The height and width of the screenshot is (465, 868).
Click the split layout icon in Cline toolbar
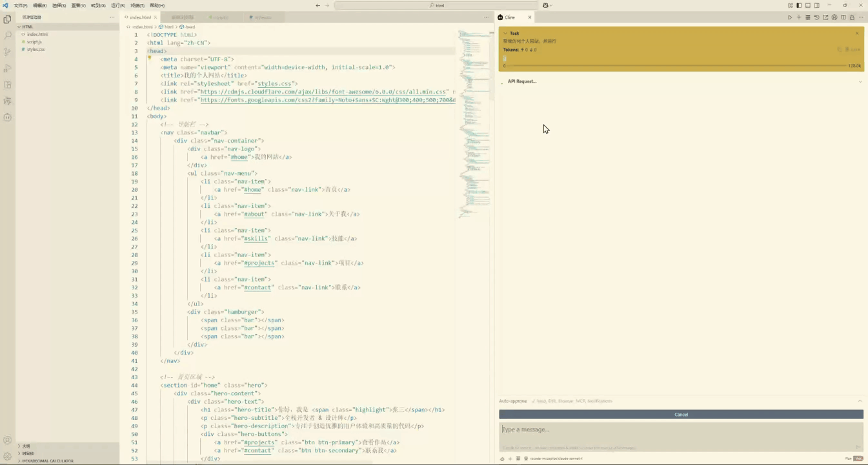(843, 17)
